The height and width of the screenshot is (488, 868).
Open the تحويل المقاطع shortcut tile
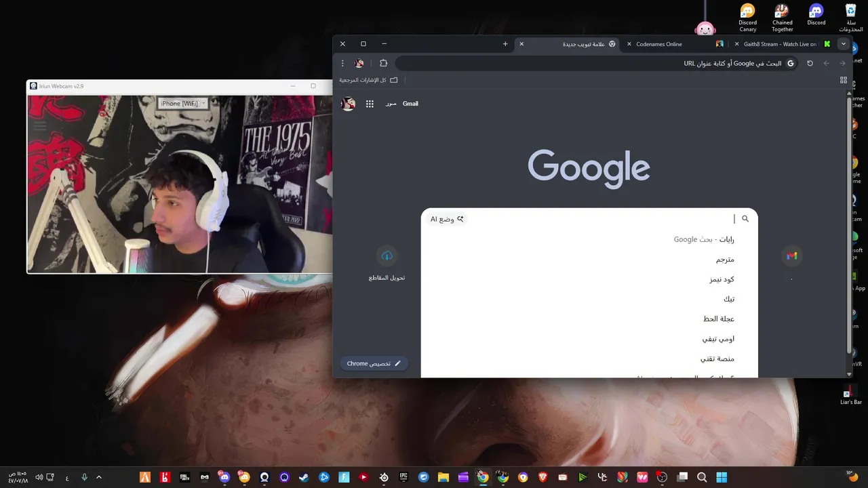tap(387, 262)
